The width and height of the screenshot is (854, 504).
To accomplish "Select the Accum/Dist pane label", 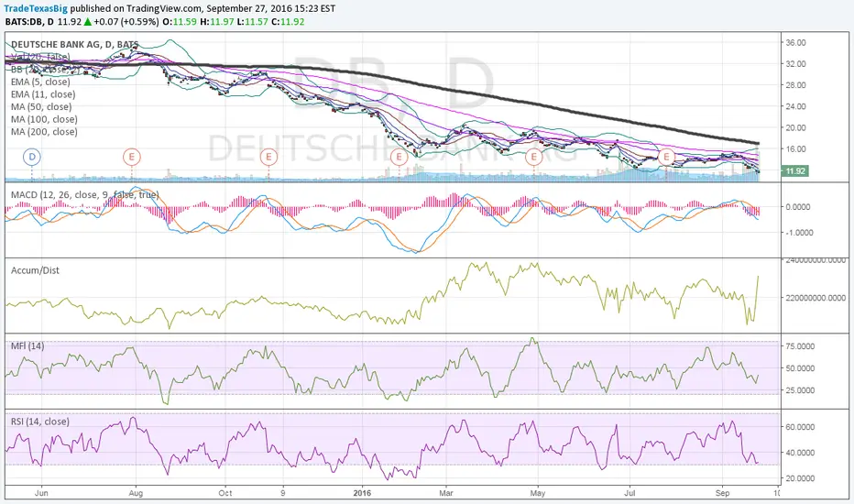I will (x=36, y=270).
